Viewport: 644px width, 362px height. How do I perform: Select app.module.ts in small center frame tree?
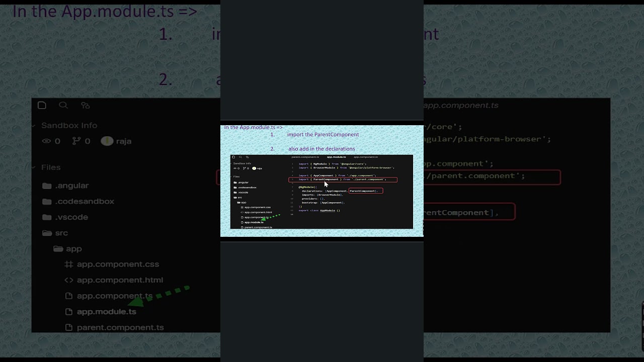(253, 222)
